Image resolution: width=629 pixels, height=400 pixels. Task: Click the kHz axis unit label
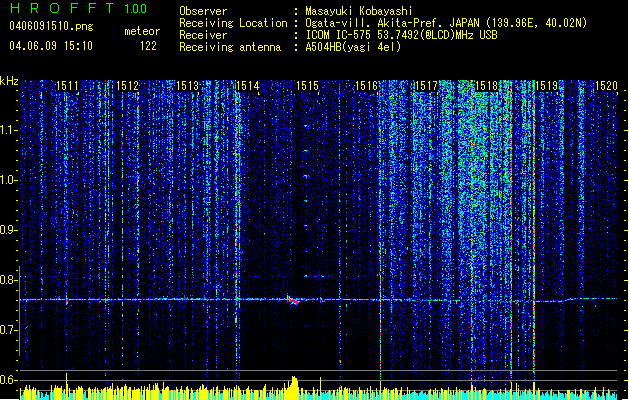coord(9,81)
